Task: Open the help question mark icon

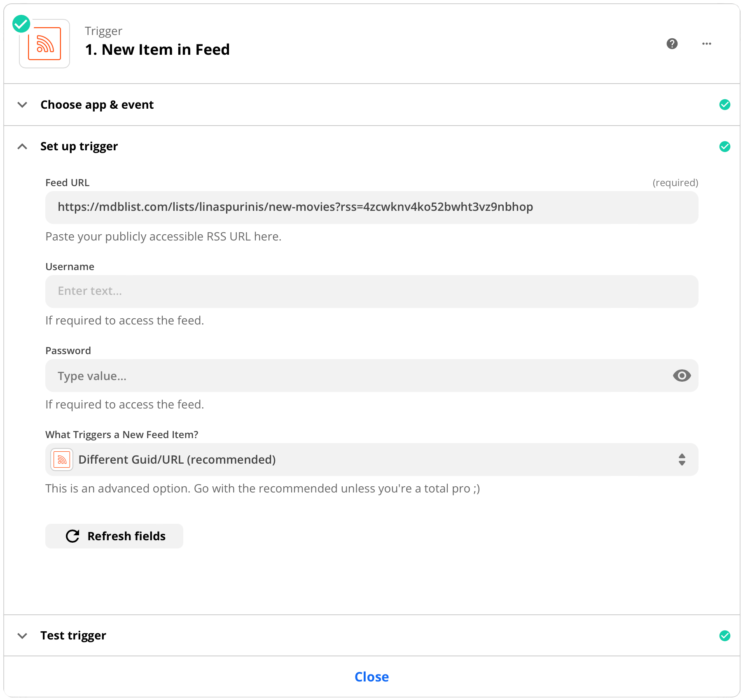Action: 672,44
